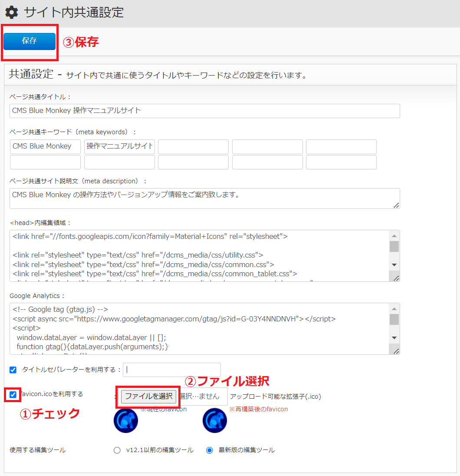Click the keyword field containing 操作マニュアルサイト

click(x=119, y=147)
